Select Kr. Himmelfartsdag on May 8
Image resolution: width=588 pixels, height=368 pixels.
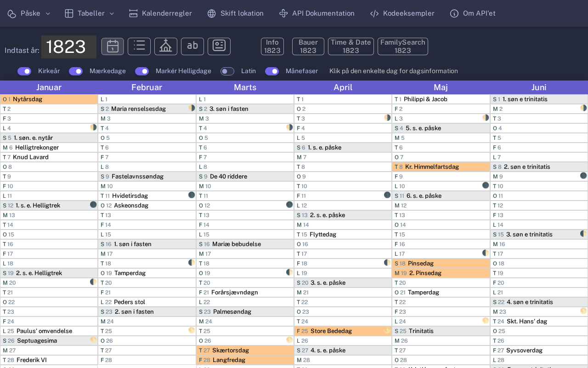[x=431, y=167]
